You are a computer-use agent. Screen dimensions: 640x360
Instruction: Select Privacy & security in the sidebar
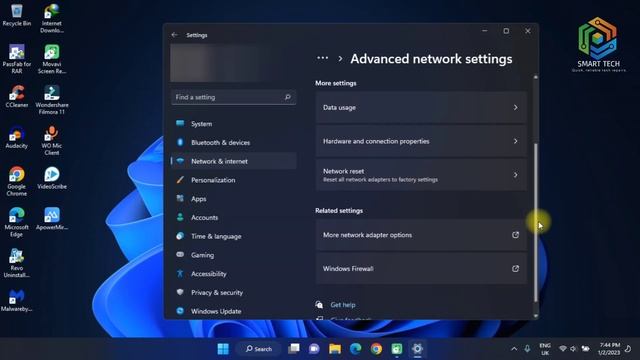[234, 293]
